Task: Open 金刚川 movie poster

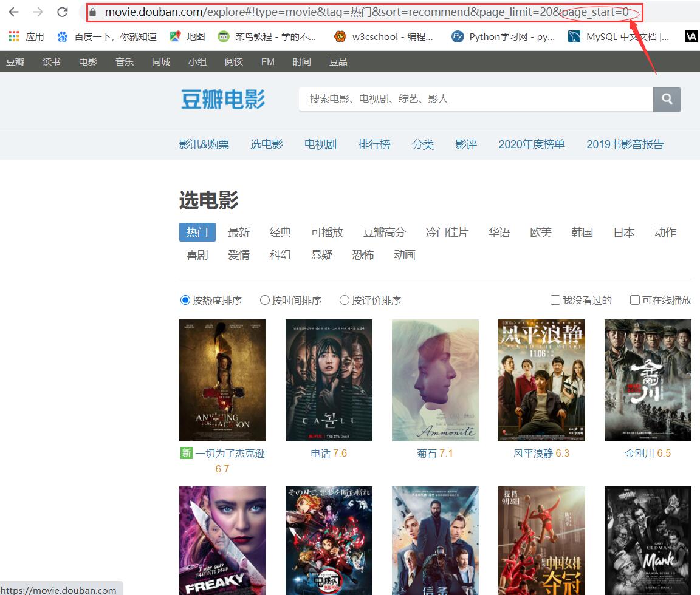Action: 648,381
